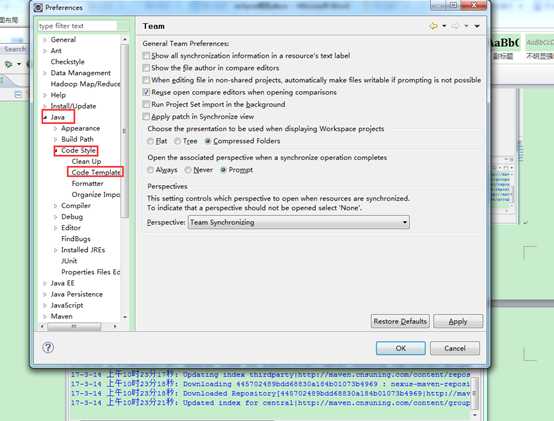Click the tree horizontal scrollbar thumb
The image size is (554, 421).
[74, 327]
